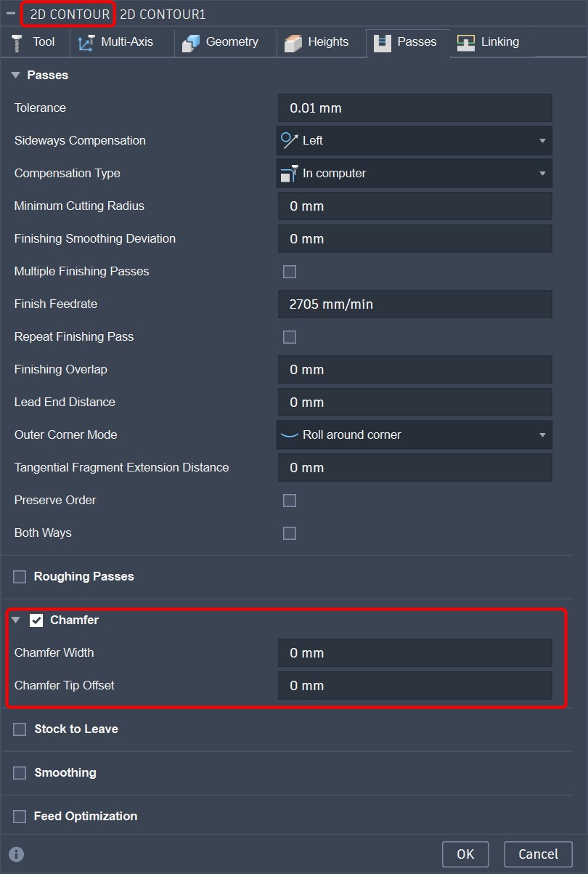Screen dimensions: 588x874
Task: Confirm with the OK button
Action: point(465,854)
